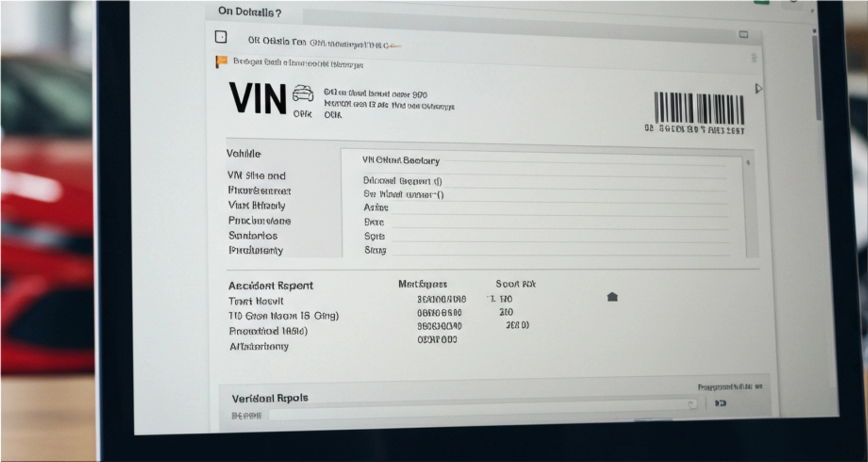This screenshot has width=868, height=462.
Task: Click the inner details panel scrollbar
Action: [751, 207]
